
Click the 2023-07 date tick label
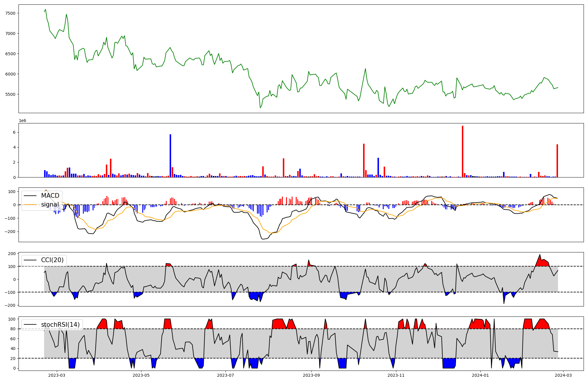(x=225, y=375)
